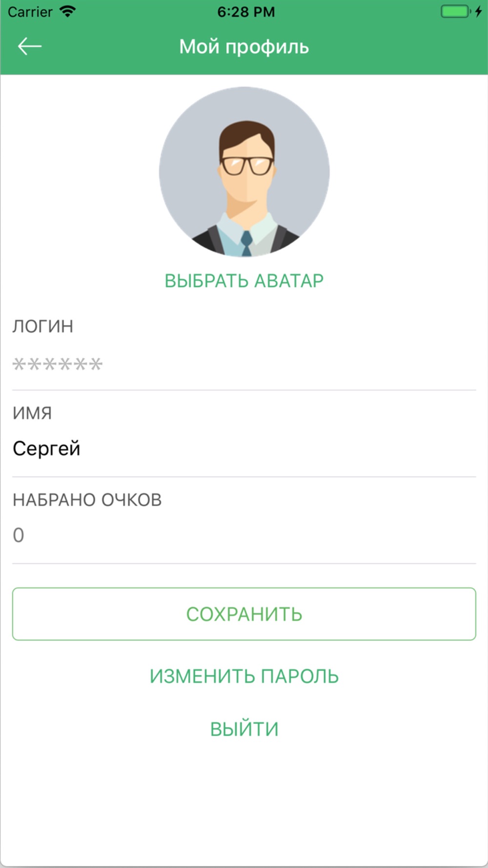Open ИЗМЕНИТЬ ПАРОЛЬ
The width and height of the screenshot is (488, 868).
(244, 676)
